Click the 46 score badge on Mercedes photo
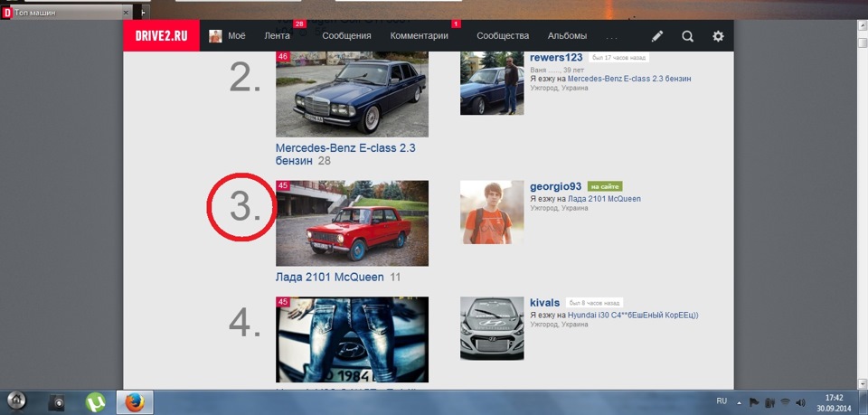This screenshot has height=415, width=868. (283, 56)
